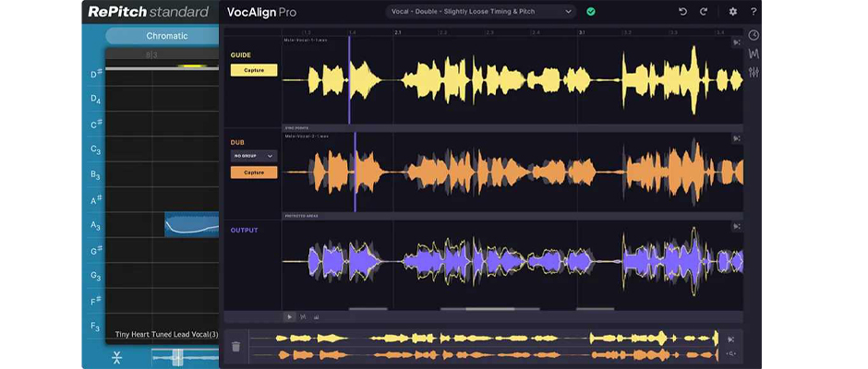
Task: Click ruler marker 2.1
Action: click(397, 32)
